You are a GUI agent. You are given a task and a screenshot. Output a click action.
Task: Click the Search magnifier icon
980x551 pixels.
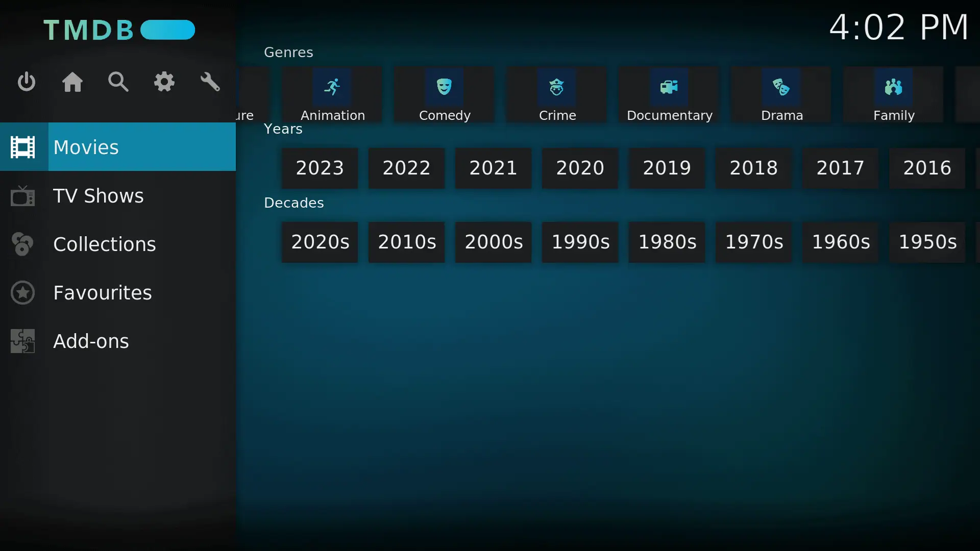(x=118, y=82)
